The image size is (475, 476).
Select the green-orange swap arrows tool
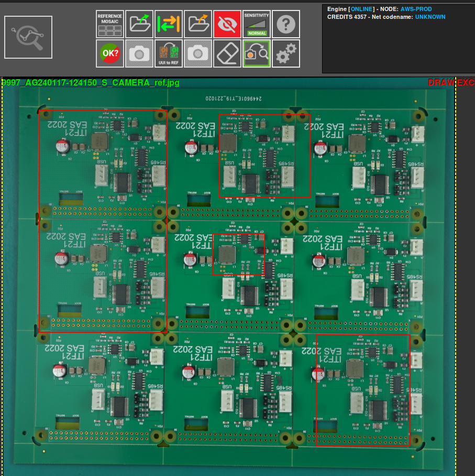point(168,24)
